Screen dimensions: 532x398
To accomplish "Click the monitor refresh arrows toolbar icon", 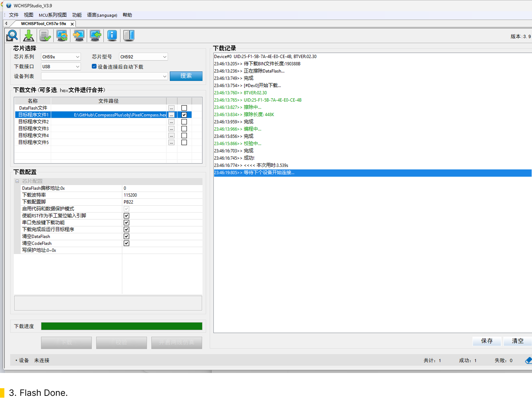I will [x=62, y=36].
